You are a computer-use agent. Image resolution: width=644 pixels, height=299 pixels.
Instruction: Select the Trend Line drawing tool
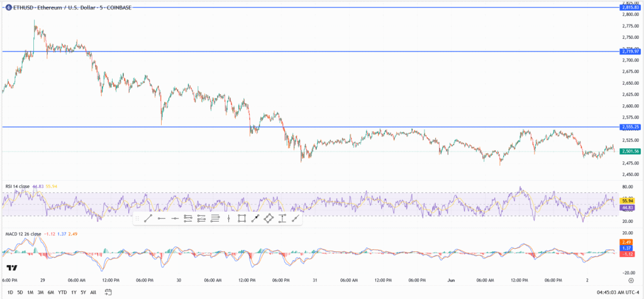pyautogui.click(x=148, y=219)
